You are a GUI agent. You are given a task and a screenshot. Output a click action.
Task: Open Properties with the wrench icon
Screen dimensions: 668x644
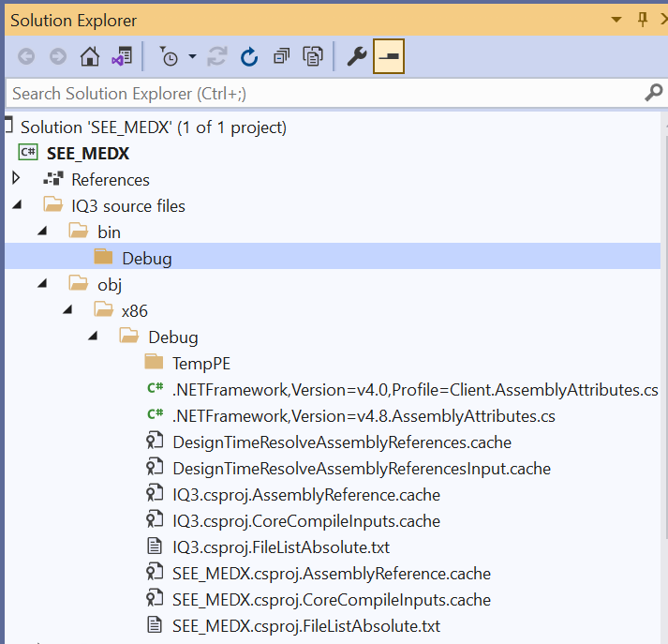point(357,56)
